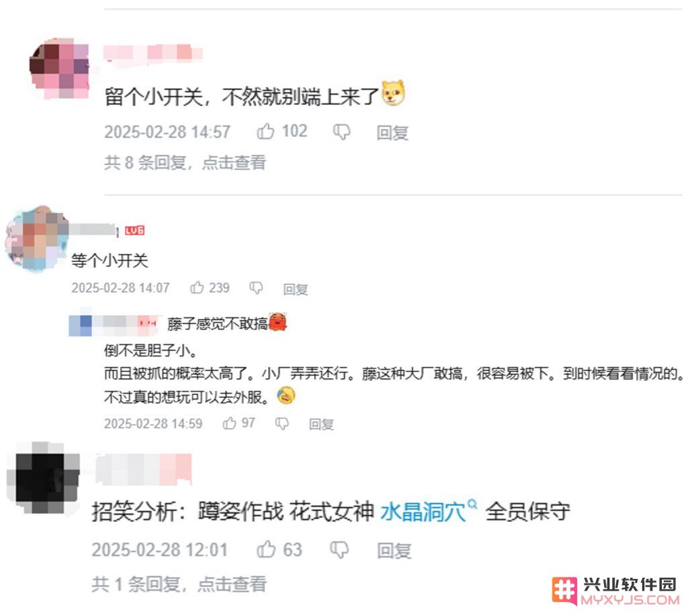Viewport: 688px width, 616px height.
Task: Reply to the 14:59 nested comment
Action: [x=321, y=425]
